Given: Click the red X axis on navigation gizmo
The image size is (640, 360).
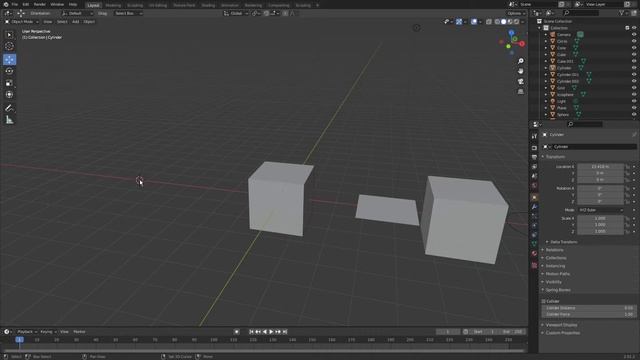Looking at the screenshot, I should pos(522,44).
